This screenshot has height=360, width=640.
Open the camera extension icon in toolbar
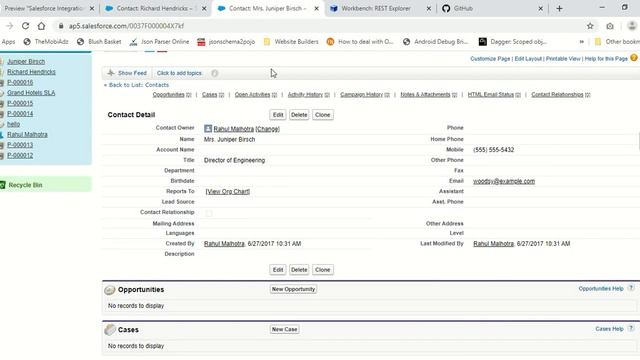(x=610, y=26)
